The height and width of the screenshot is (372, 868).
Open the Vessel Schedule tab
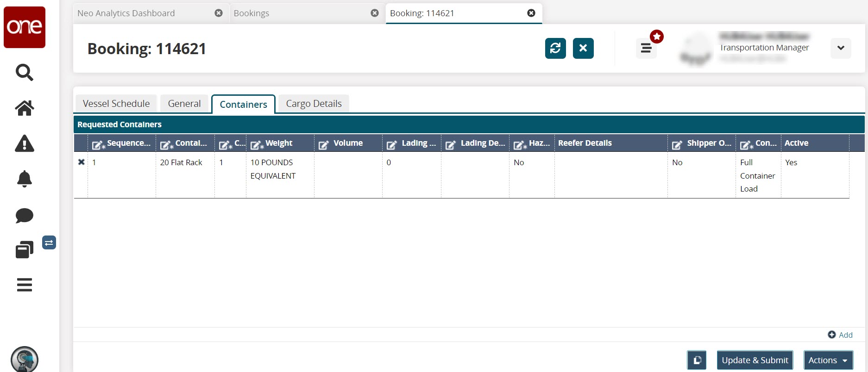pos(116,104)
